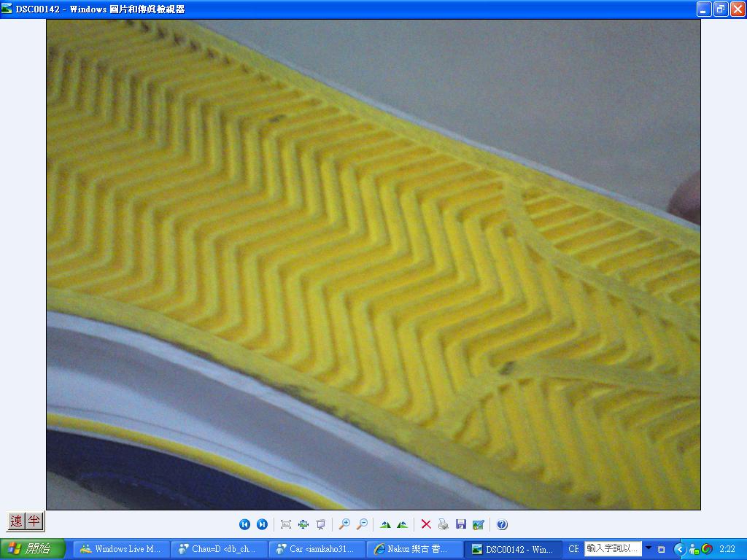Open image for editing

click(x=478, y=524)
